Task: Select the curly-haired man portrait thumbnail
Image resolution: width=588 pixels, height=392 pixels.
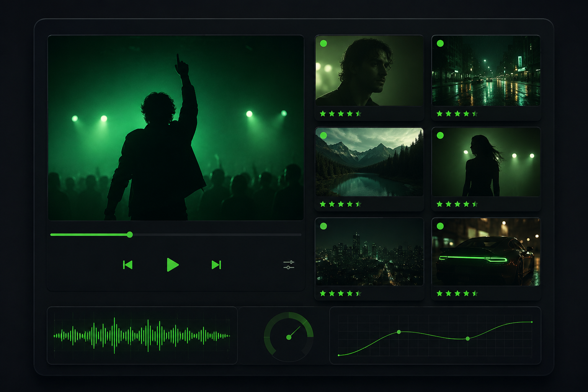Action: click(369, 71)
